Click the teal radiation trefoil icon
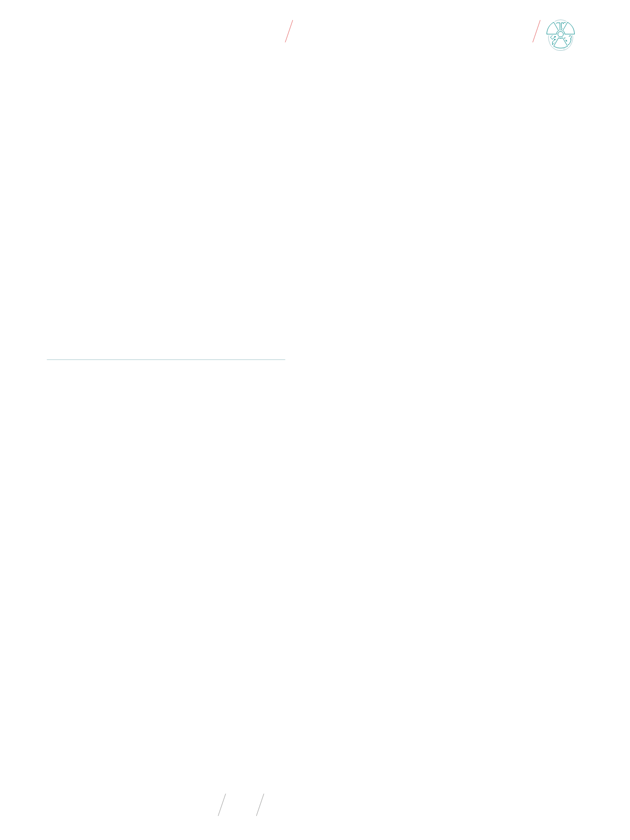This screenshot has width=630, height=840. coord(560,35)
